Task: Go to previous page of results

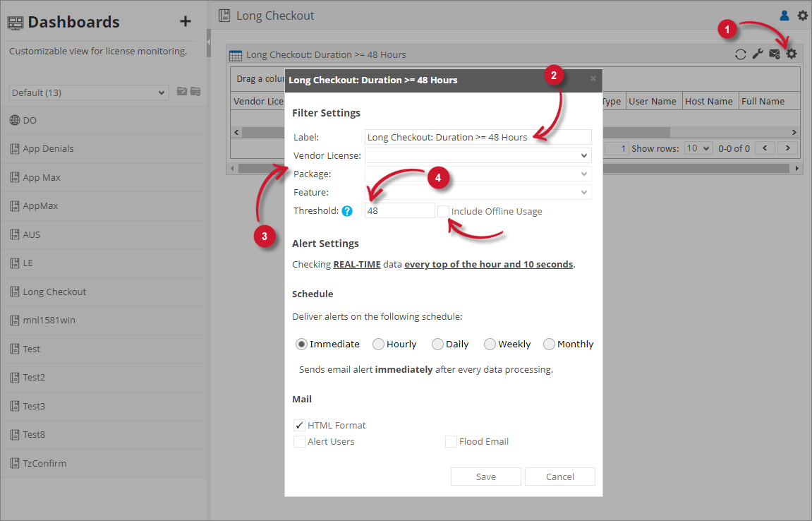Action: pos(765,148)
